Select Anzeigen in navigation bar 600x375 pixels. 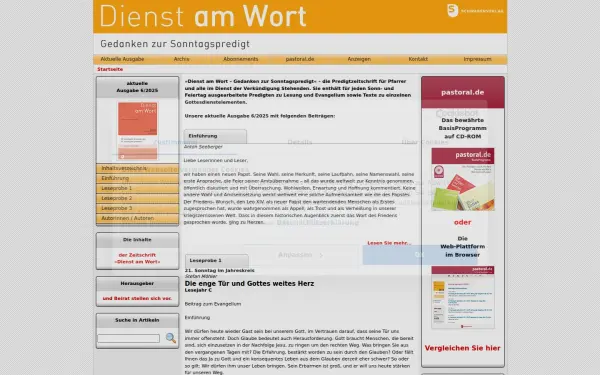click(x=359, y=59)
